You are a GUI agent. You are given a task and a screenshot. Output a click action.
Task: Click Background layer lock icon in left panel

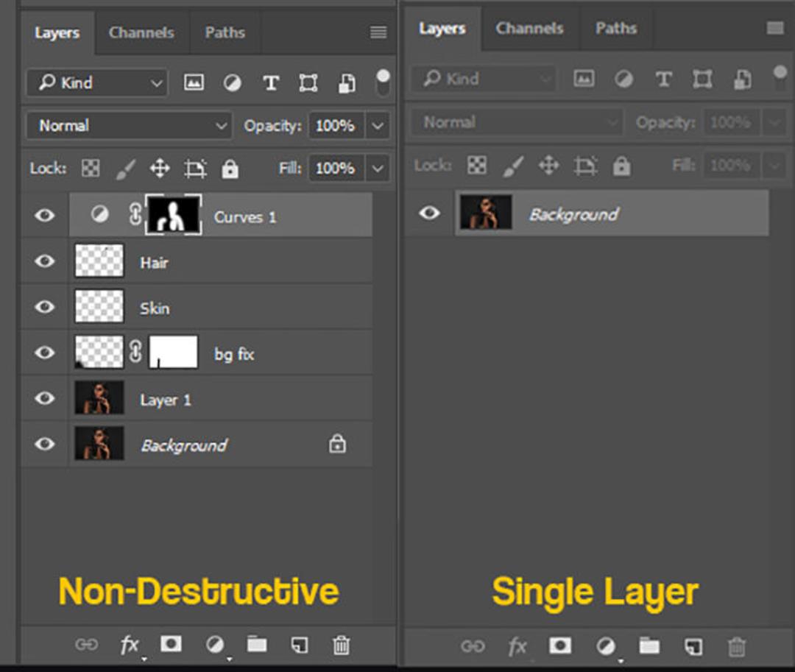(x=337, y=444)
